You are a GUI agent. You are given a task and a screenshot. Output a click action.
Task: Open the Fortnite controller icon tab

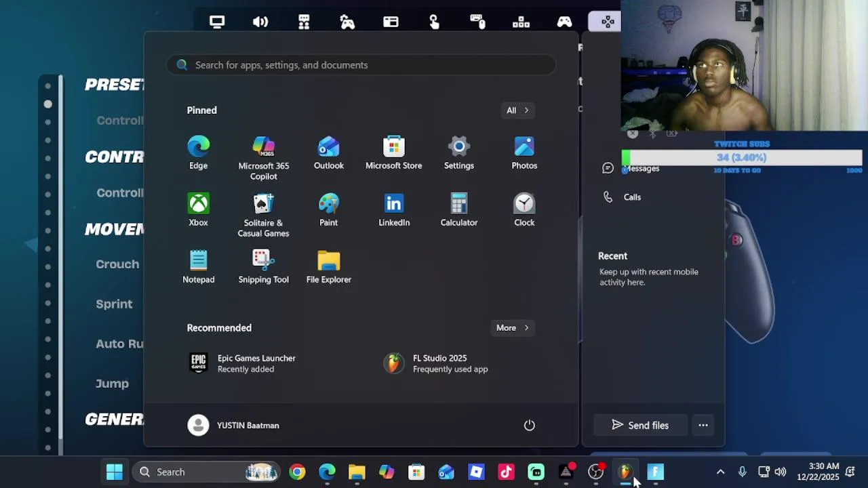(564, 22)
